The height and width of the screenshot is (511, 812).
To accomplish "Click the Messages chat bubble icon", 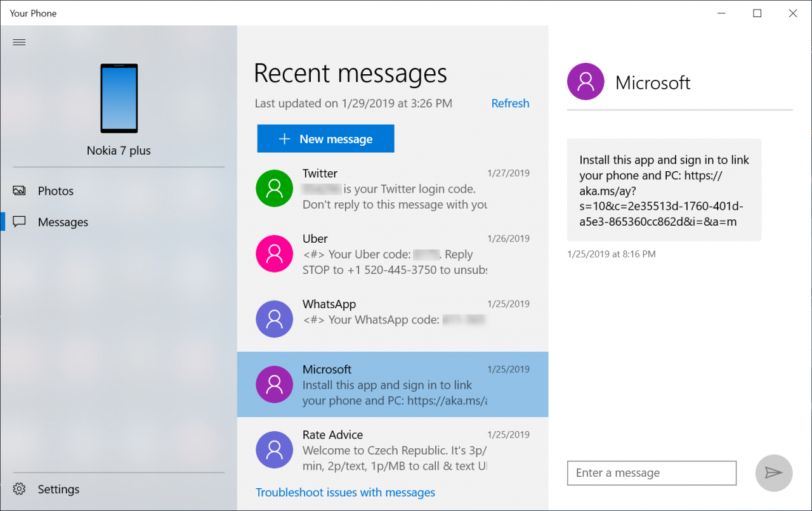I will point(19,222).
